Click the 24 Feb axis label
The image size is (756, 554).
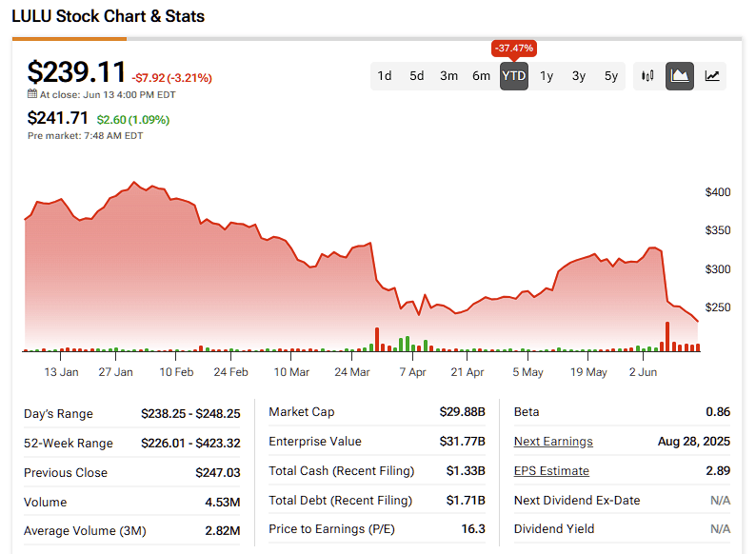click(x=231, y=372)
